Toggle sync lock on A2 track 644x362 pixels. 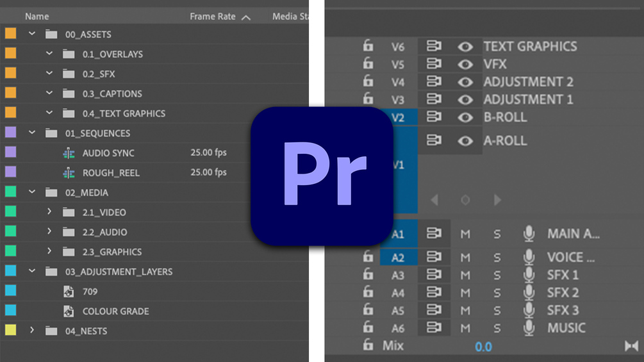(434, 257)
